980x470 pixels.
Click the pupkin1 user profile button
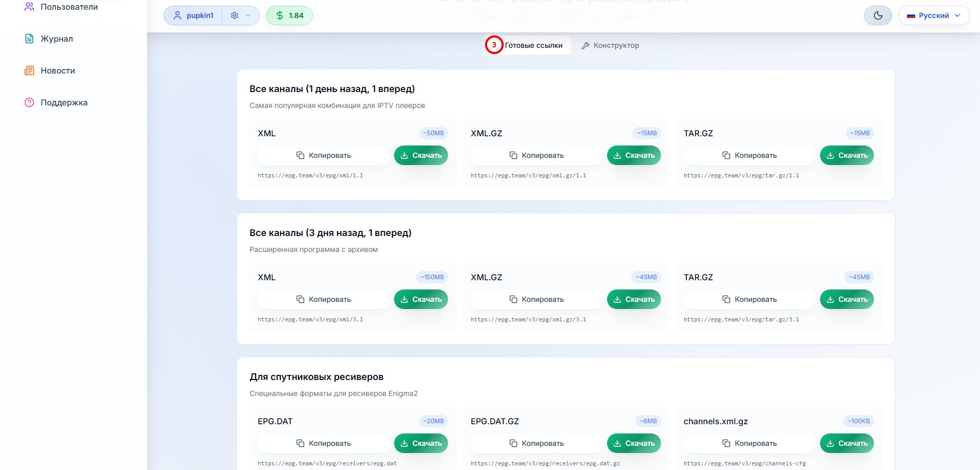pyautogui.click(x=193, y=15)
